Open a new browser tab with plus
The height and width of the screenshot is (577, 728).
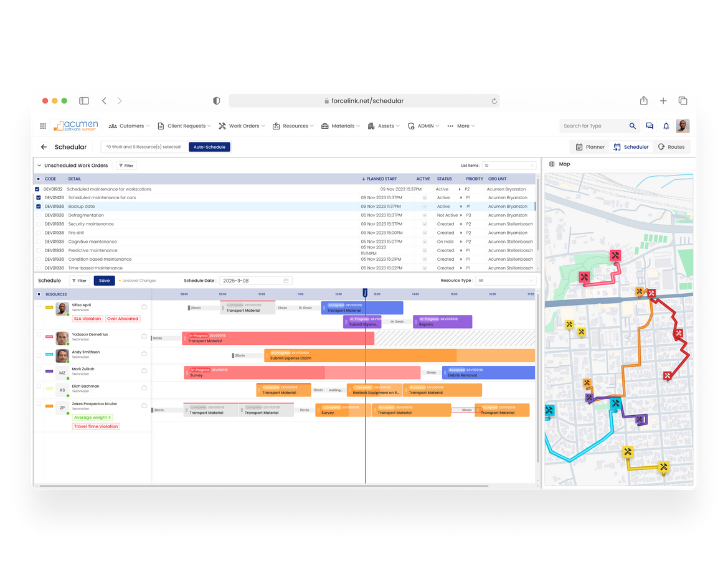[x=663, y=101]
